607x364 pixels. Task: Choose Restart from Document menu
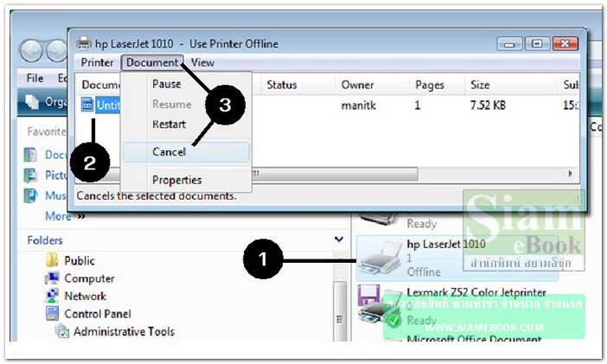click(x=169, y=125)
